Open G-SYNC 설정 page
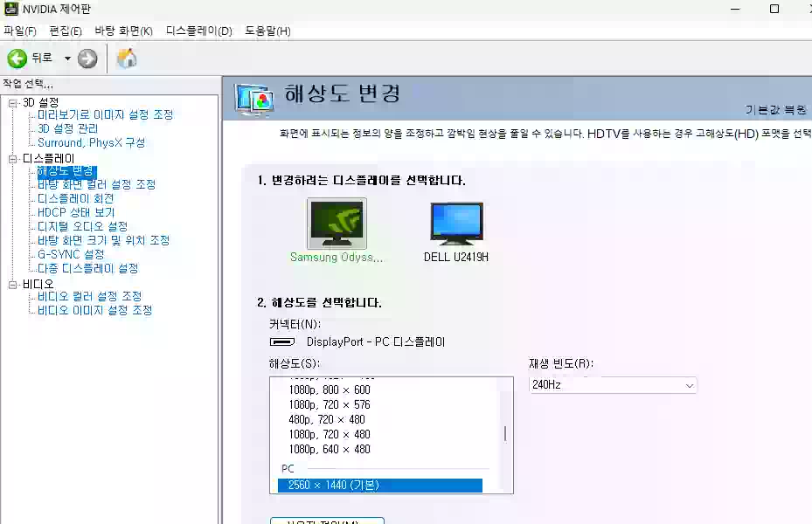The image size is (812, 524). click(x=71, y=254)
